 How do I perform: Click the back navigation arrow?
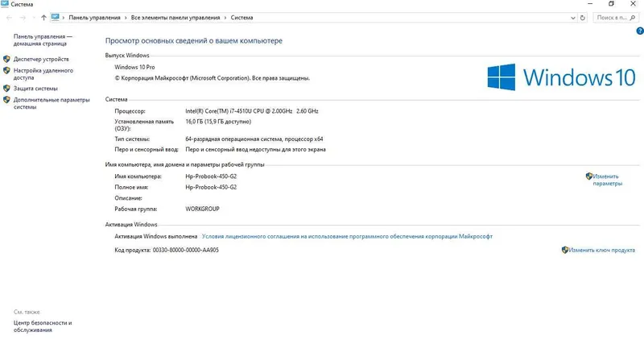pos(10,18)
